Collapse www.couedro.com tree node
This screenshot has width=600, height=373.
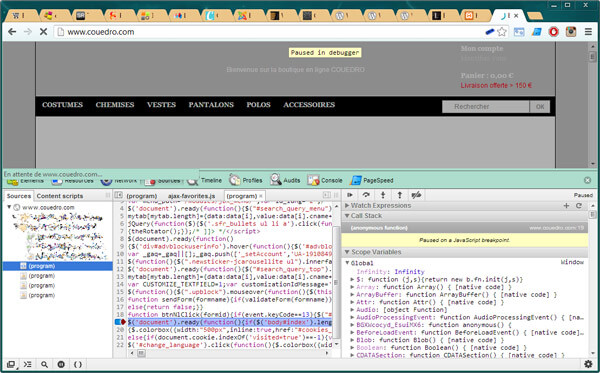pyautogui.click(x=9, y=207)
